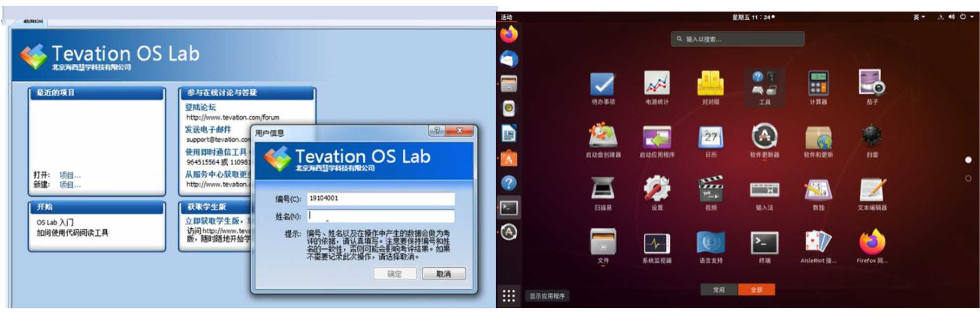The height and width of the screenshot is (321, 980).
Task: Open the clock menu in the top bar
Action: 753,17
